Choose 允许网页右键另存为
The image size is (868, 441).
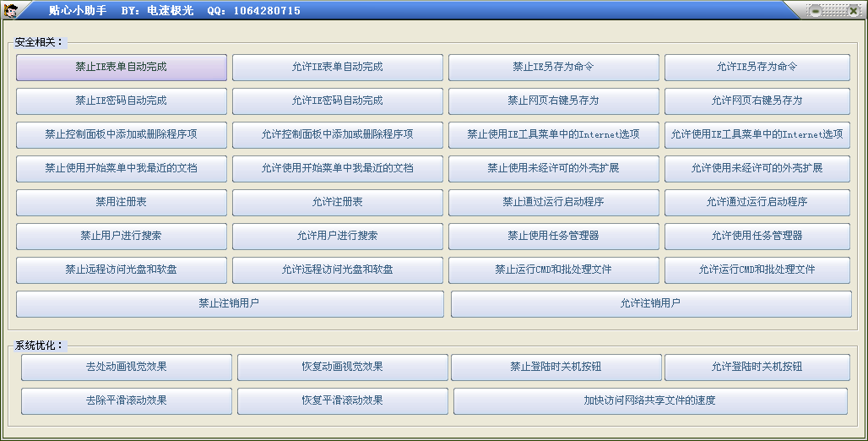tap(757, 101)
